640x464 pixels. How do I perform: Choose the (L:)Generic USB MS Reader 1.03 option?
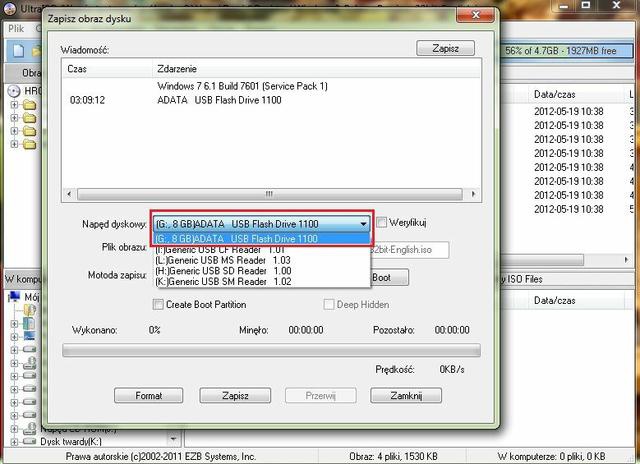[x=261, y=260]
